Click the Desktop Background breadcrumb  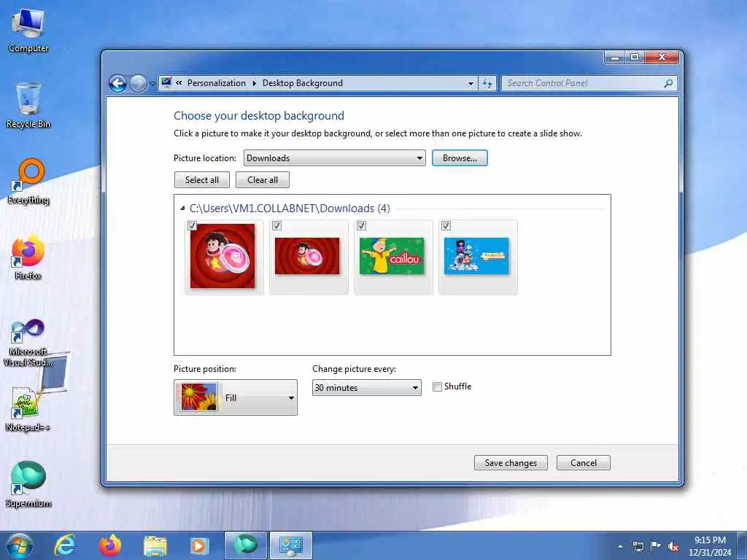coord(303,83)
